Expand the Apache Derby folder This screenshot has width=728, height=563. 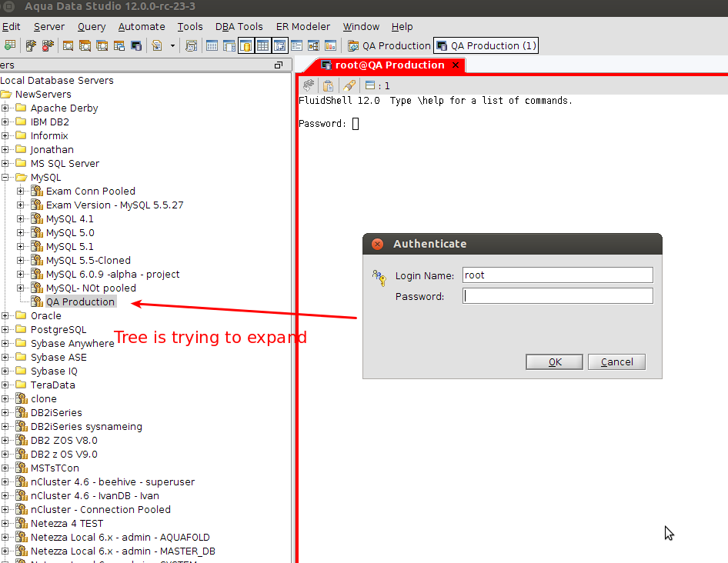[5, 108]
